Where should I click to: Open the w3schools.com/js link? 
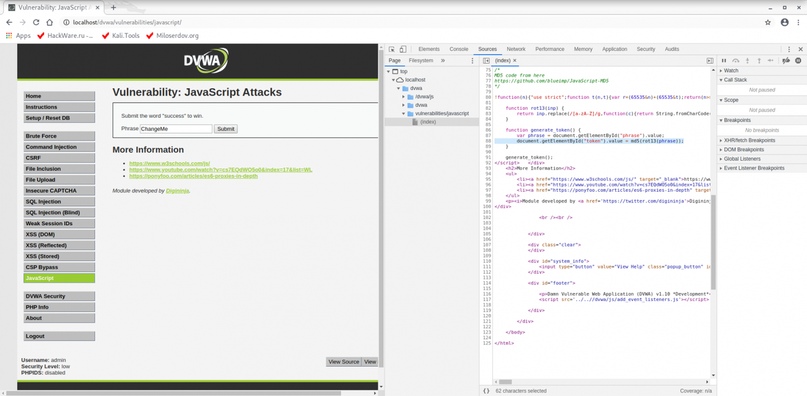(169, 163)
